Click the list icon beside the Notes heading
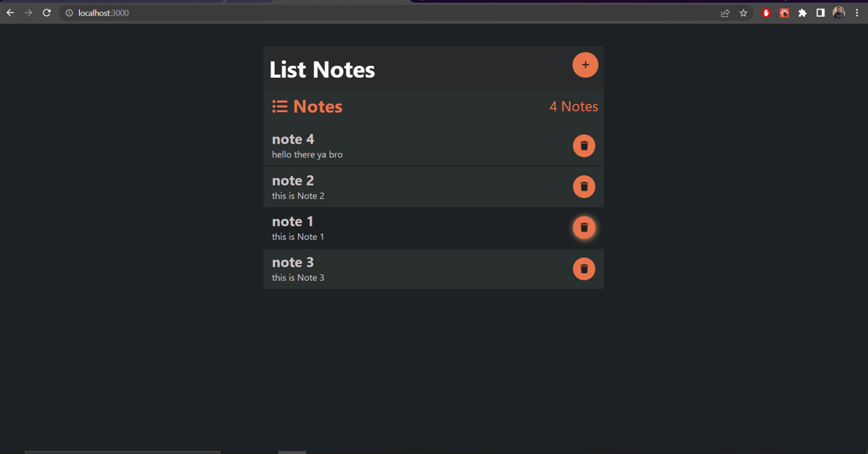The height and width of the screenshot is (454, 868). click(x=279, y=106)
